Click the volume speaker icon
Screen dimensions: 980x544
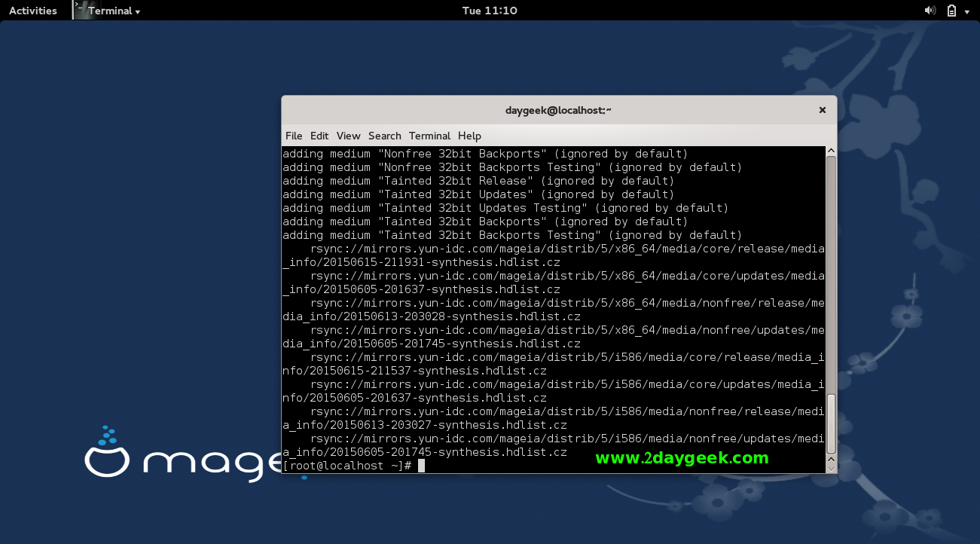(x=930, y=11)
